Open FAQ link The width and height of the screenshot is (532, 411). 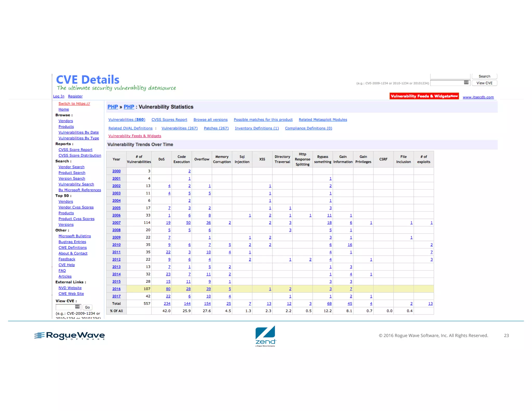[62, 271]
